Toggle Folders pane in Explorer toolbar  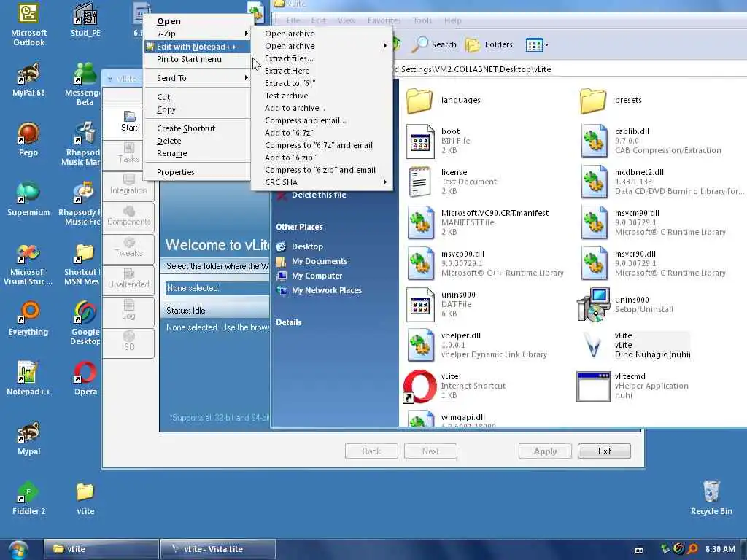pos(489,44)
